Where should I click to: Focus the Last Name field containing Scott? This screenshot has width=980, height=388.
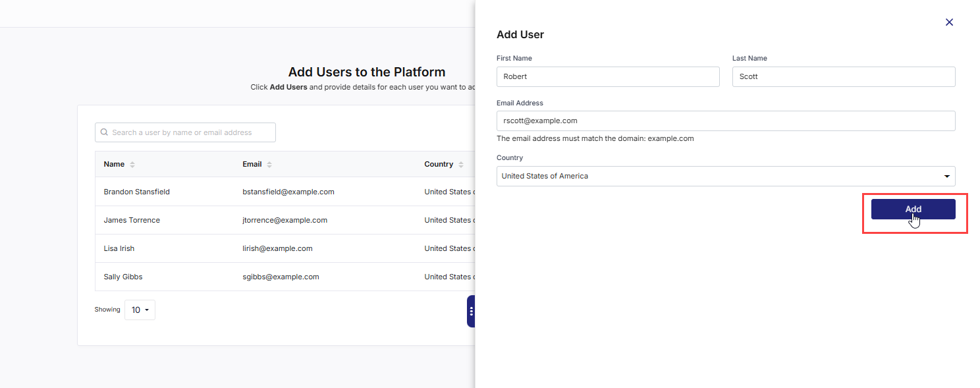[x=843, y=76]
